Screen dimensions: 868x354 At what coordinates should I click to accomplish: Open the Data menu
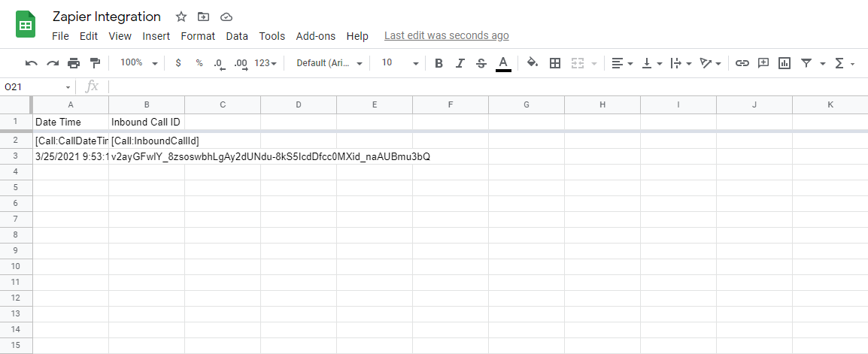(x=237, y=36)
